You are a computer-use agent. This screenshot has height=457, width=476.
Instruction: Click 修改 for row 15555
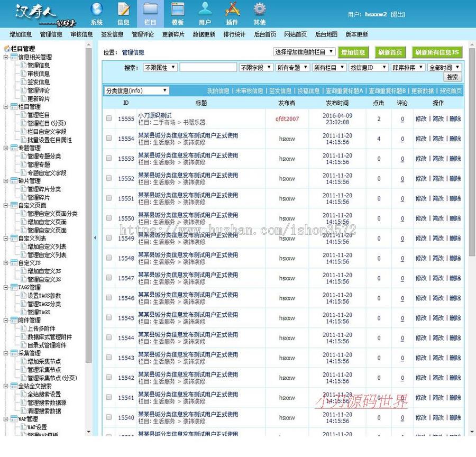421,118
